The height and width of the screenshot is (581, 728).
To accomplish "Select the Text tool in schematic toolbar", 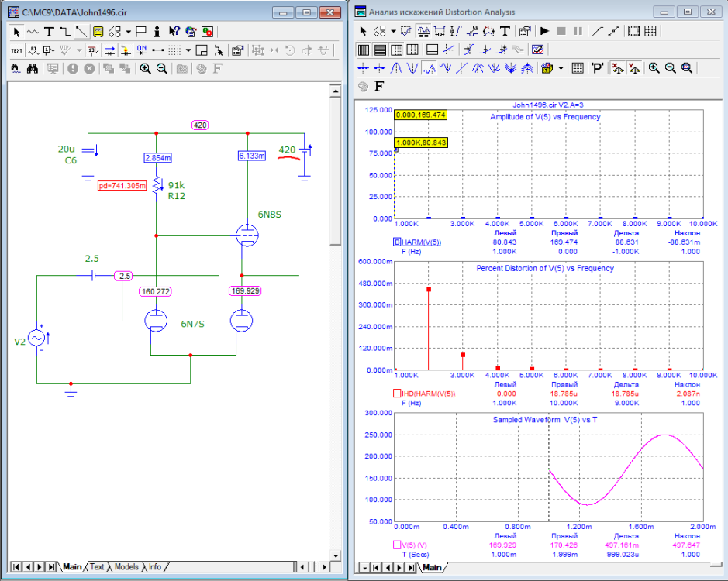I will pyautogui.click(x=49, y=32).
